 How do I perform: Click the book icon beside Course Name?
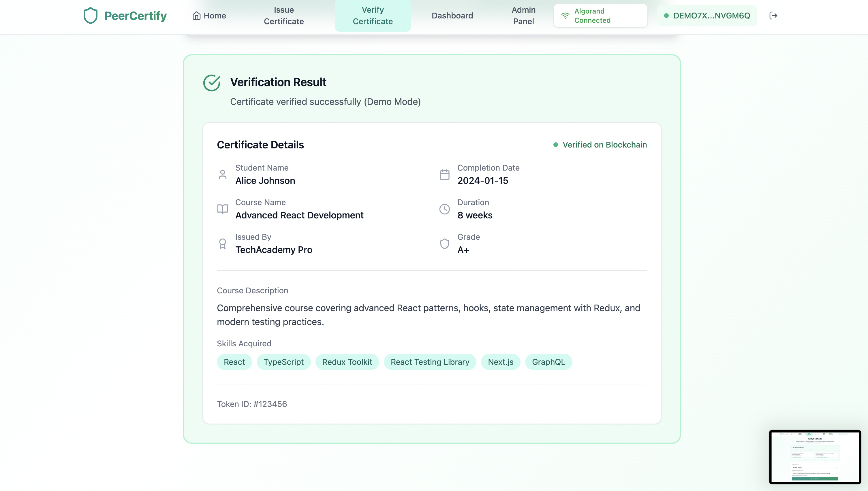click(222, 209)
